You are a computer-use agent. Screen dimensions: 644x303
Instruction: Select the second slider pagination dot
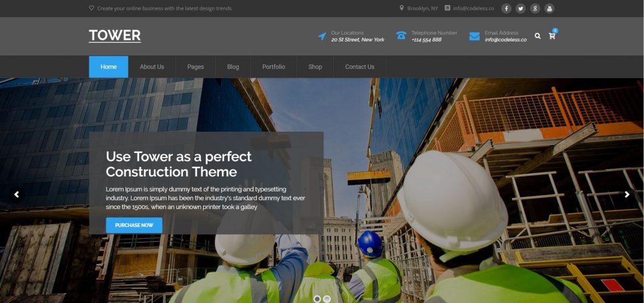[x=327, y=299]
